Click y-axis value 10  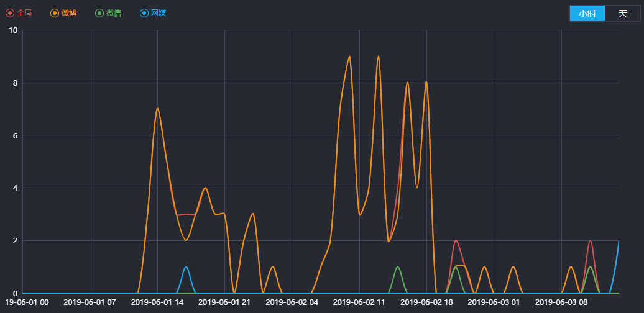pos(13,30)
